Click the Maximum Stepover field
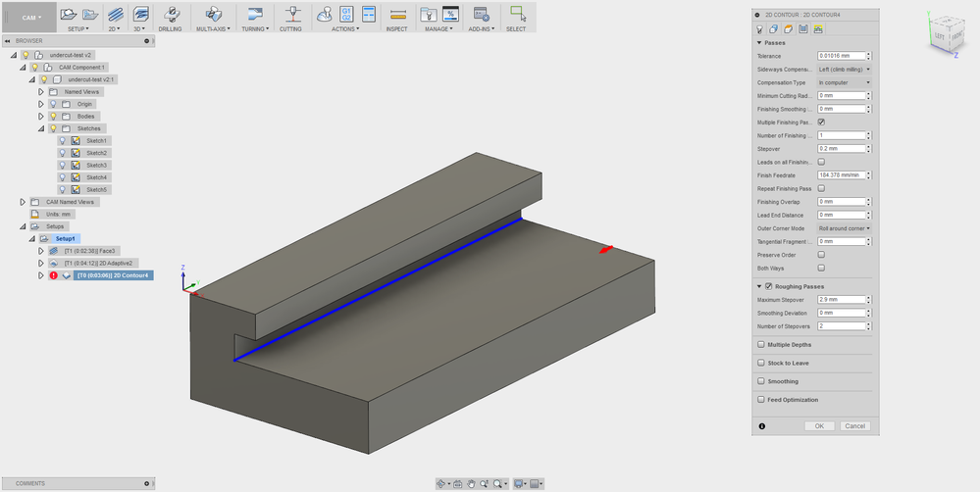The width and height of the screenshot is (980, 492). (842, 300)
